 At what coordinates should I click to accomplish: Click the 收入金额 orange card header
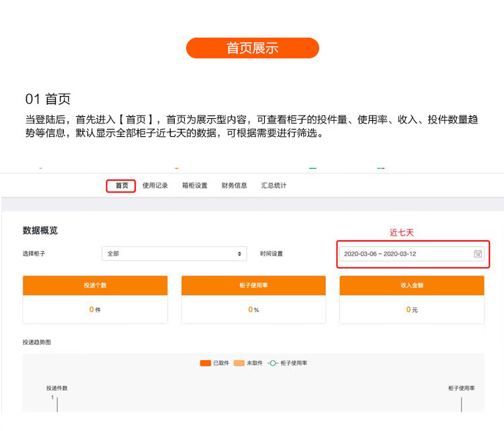[412, 285]
